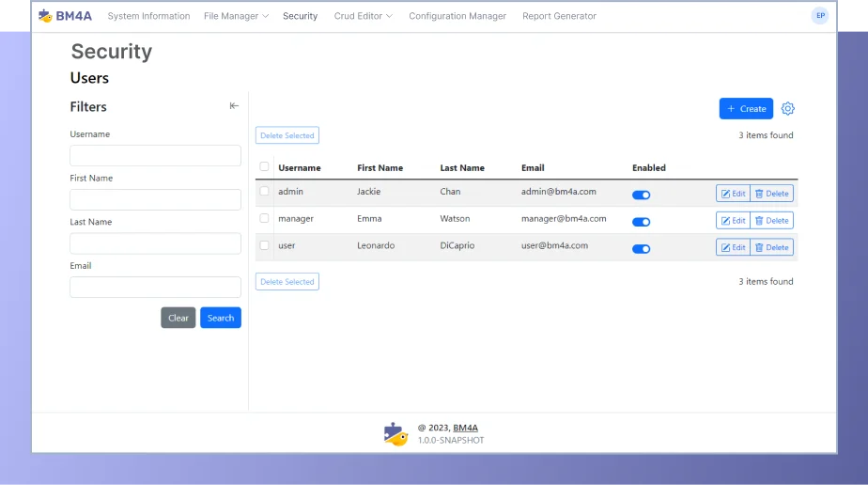Select the manager@bm4a.com email cell
This screenshot has width=868, height=485.
[x=564, y=219]
